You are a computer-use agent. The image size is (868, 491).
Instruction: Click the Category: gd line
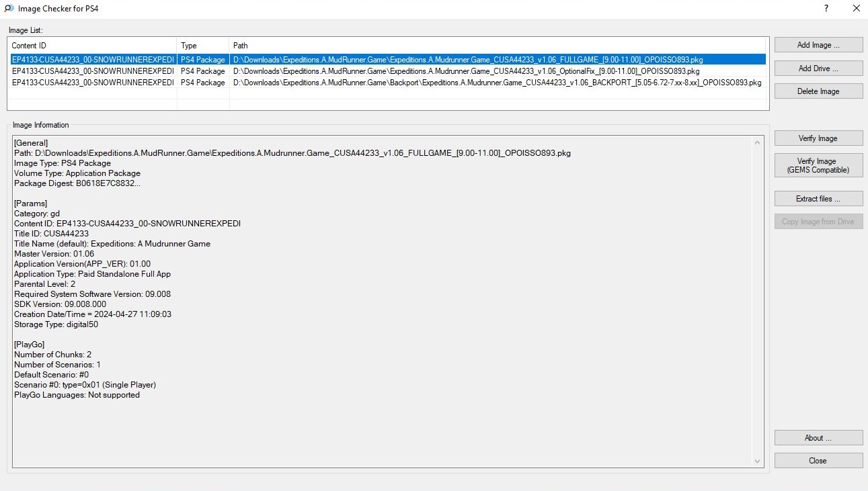tap(37, 214)
